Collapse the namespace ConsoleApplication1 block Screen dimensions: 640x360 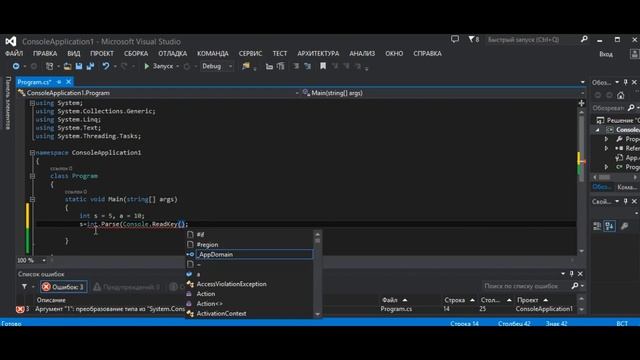[32, 153]
